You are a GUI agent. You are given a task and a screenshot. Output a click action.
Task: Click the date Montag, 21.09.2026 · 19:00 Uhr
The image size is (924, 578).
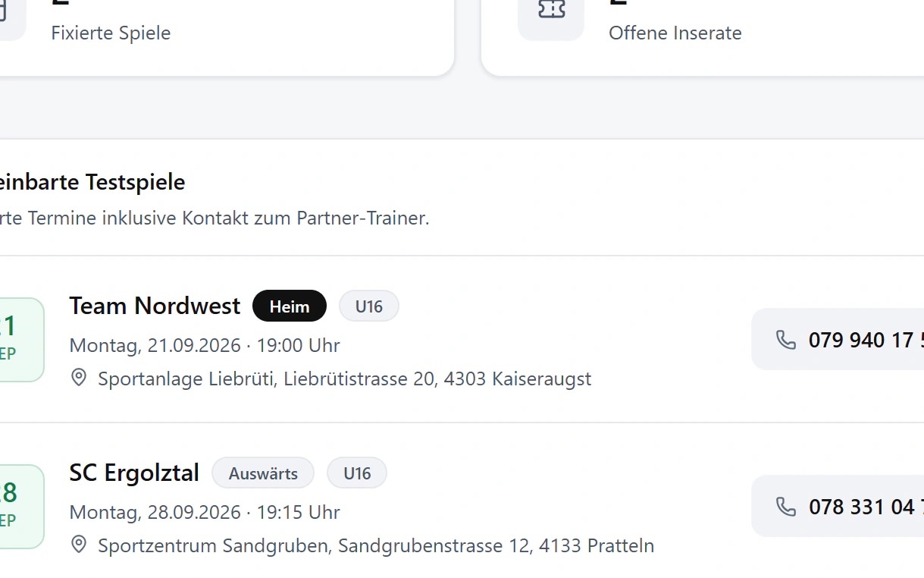205,345
